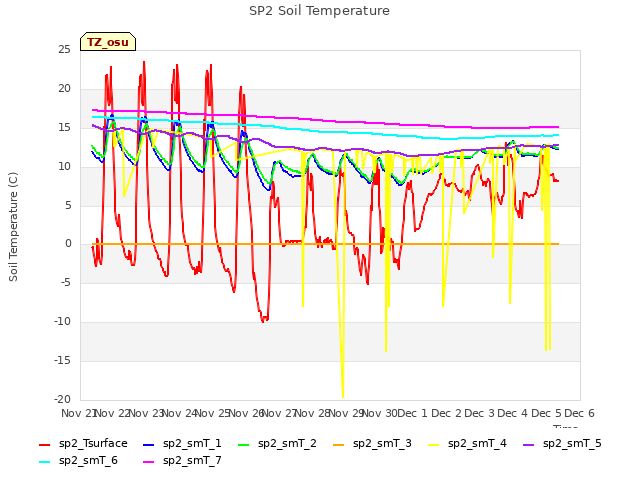Click the Nov 24 x-axis tick label
Screen dimensions: 640x480
click(x=179, y=413)
